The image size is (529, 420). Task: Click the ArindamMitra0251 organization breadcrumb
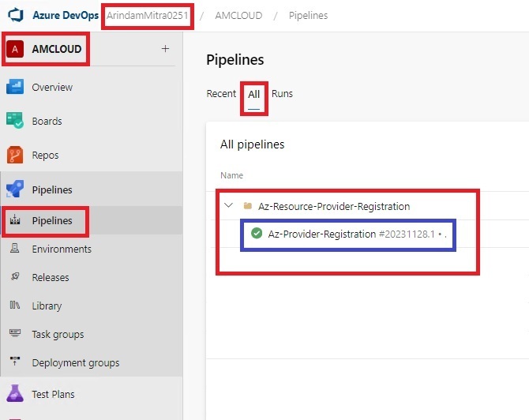[x=148, y=16]
